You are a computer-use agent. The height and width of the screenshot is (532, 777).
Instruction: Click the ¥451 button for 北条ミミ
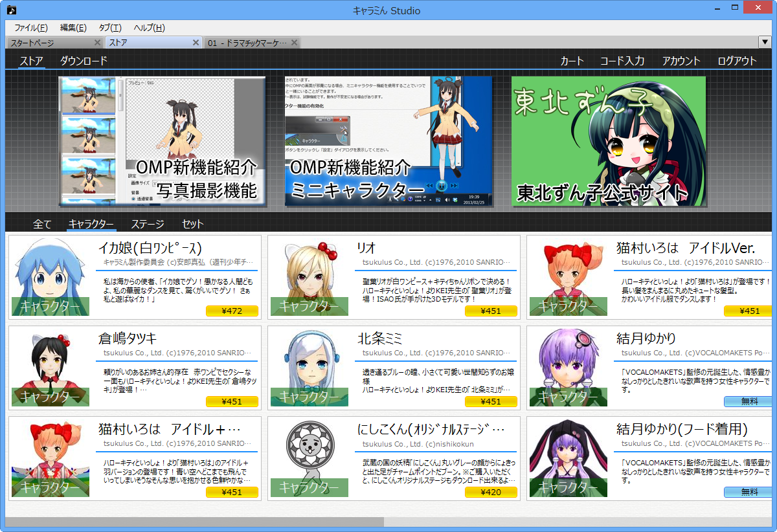click(491, 402)
